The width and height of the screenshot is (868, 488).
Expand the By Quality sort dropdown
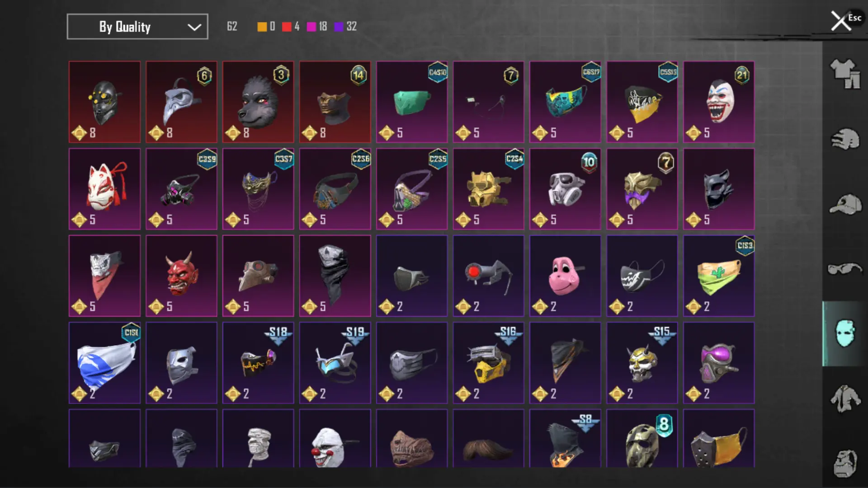tap(137, 27)
